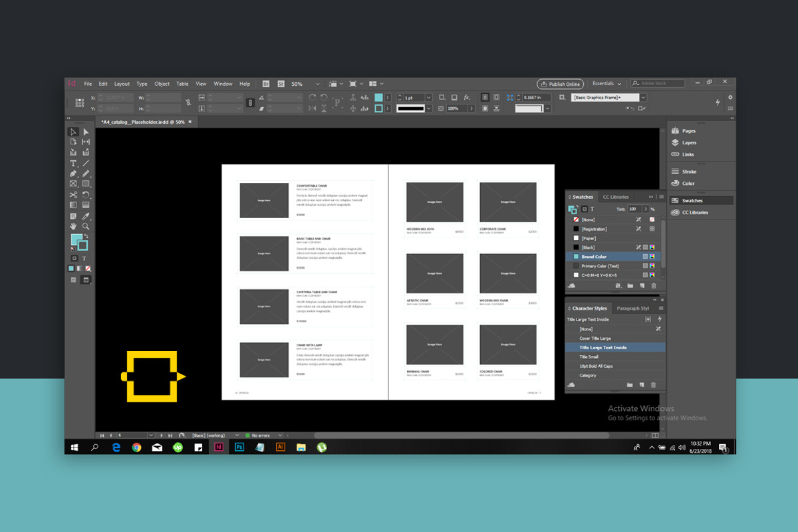Delete swatch using the Swatches trash icon
This screenshot has width=798, height=532.
click(654, 286)
